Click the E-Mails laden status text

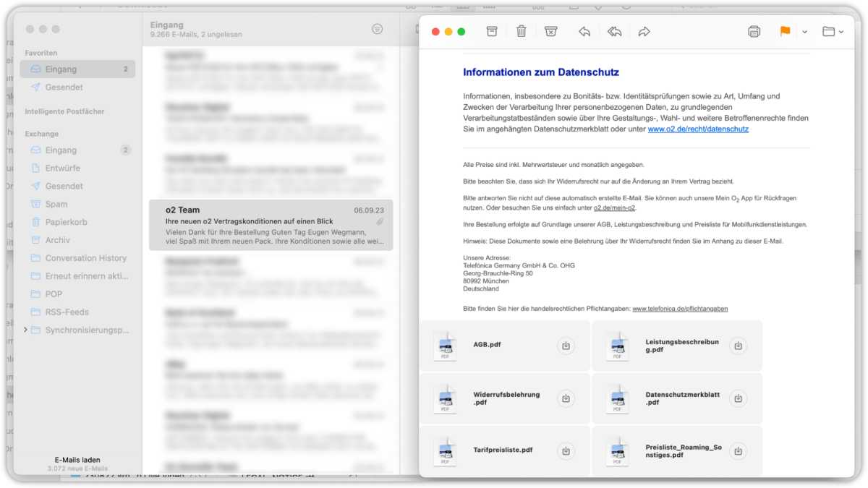77,460
